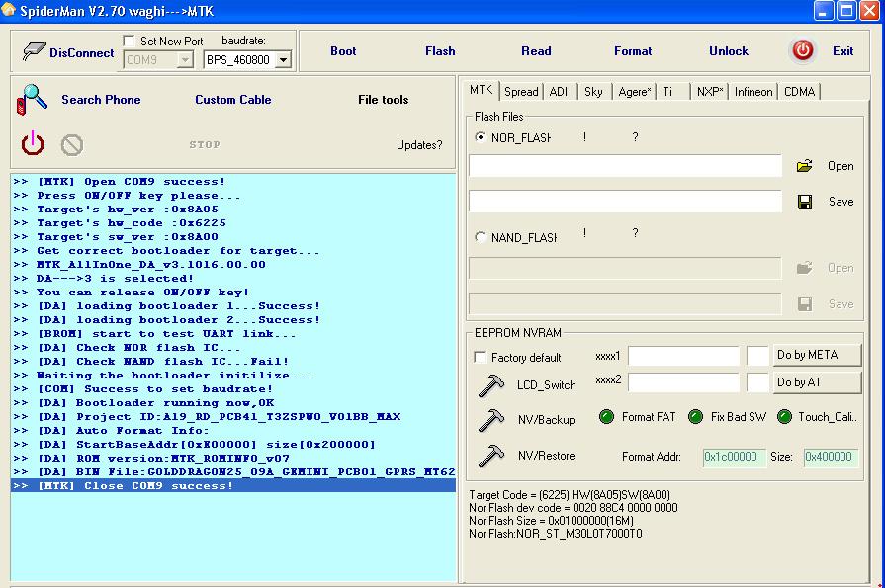Click the Unlock button

point(729,50)
